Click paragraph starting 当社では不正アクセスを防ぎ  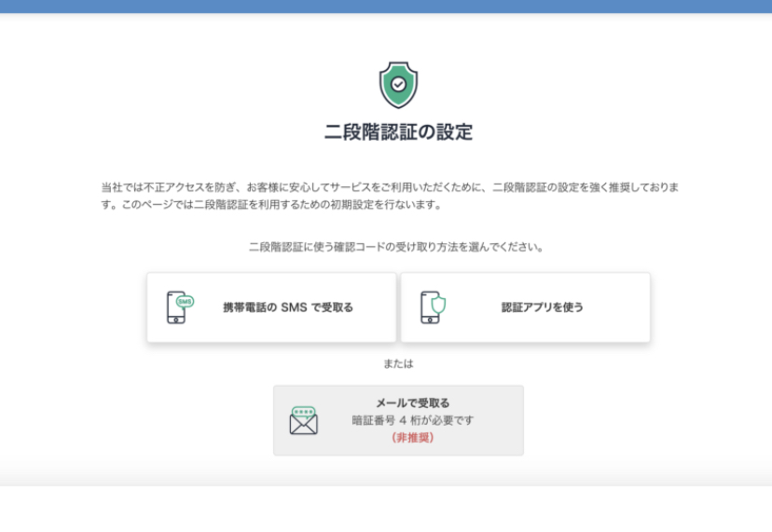tap(390, 196)
